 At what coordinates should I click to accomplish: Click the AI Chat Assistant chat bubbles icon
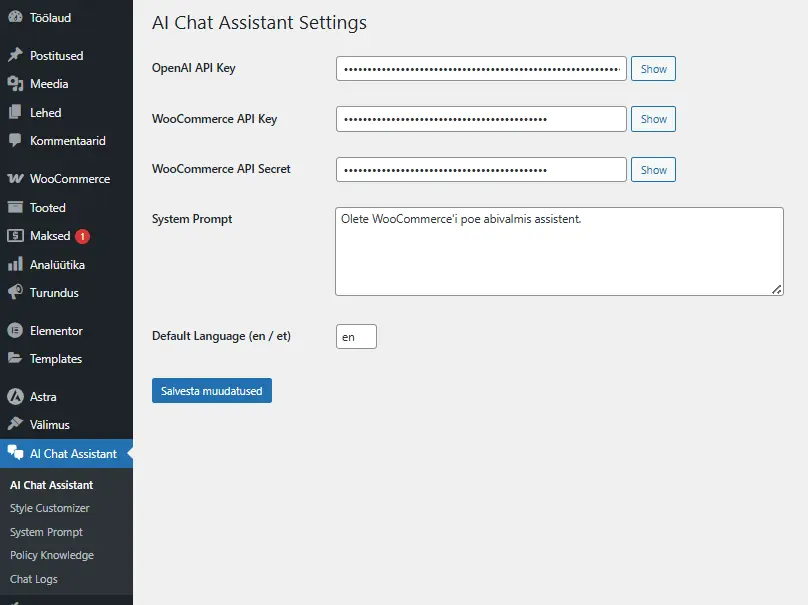(x=15, y=452)
